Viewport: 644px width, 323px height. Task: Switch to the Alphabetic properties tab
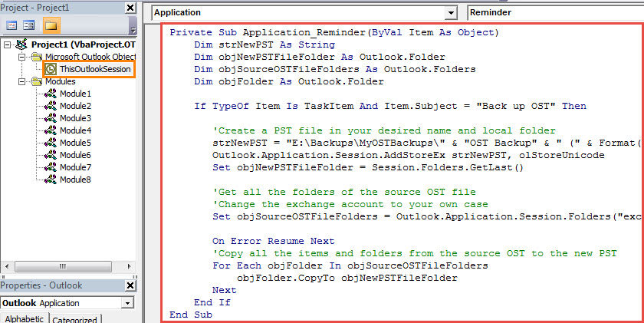pos(25,319)
